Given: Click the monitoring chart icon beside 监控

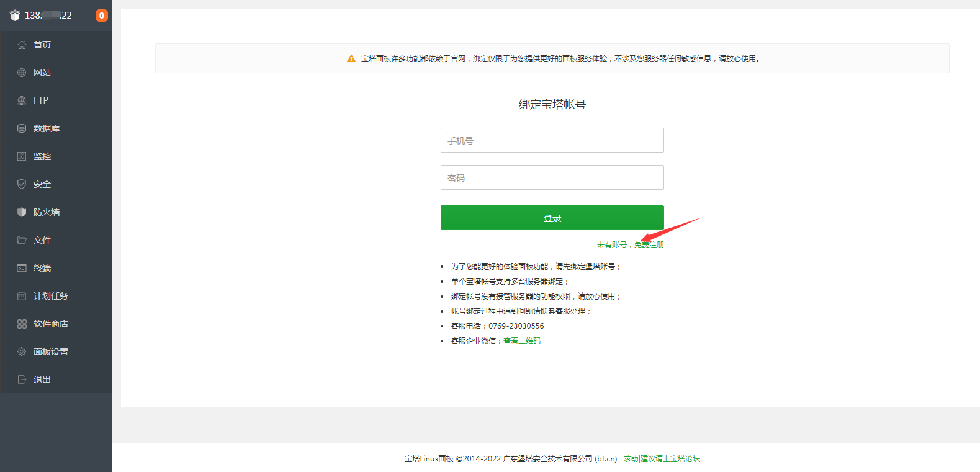Looking at the screenshot, I should pyautogui.click(x=22, y=156).
